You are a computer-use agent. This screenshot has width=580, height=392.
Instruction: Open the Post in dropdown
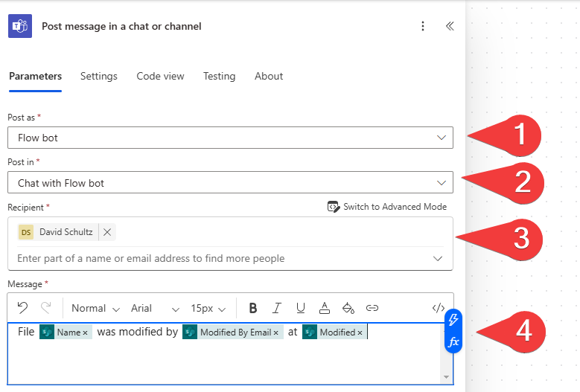point(231,182)
